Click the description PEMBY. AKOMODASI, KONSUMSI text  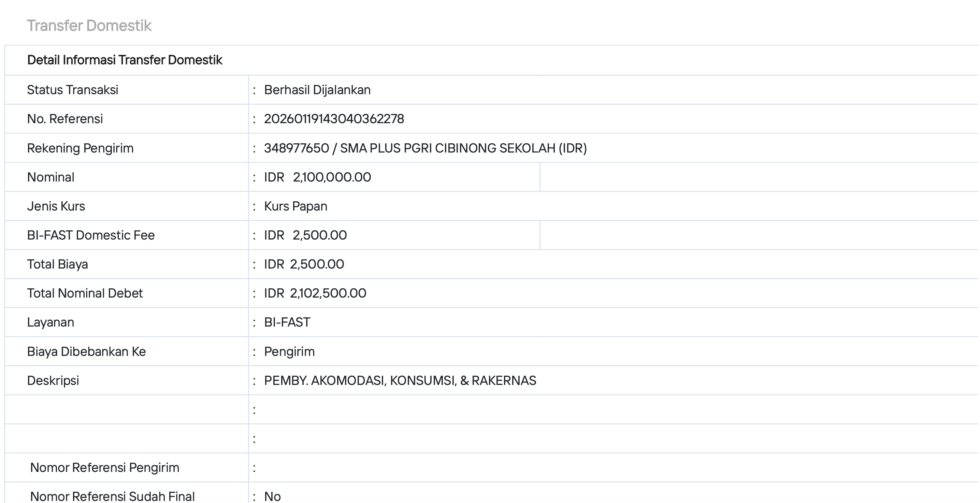[400, 380]
